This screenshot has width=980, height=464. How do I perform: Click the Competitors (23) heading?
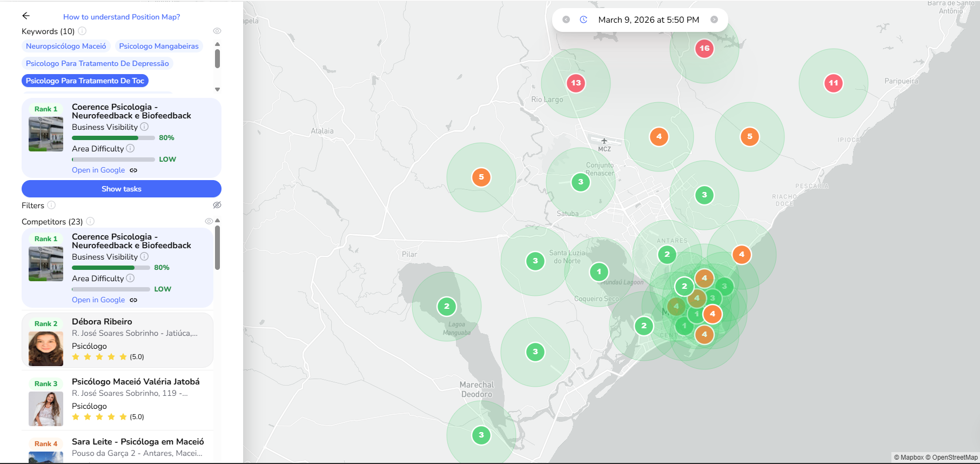coord(52,222)
